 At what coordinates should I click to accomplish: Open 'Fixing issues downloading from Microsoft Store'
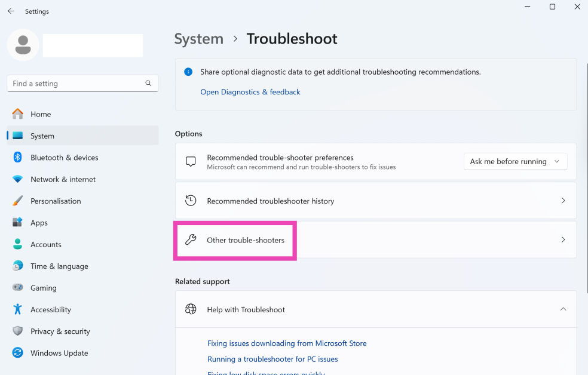click(x=287, y=343)
